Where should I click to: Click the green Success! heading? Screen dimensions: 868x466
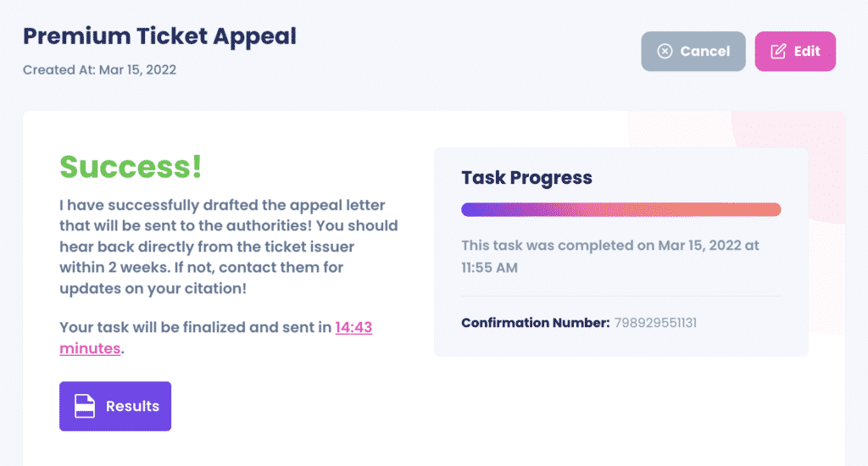tap(131, 167)
